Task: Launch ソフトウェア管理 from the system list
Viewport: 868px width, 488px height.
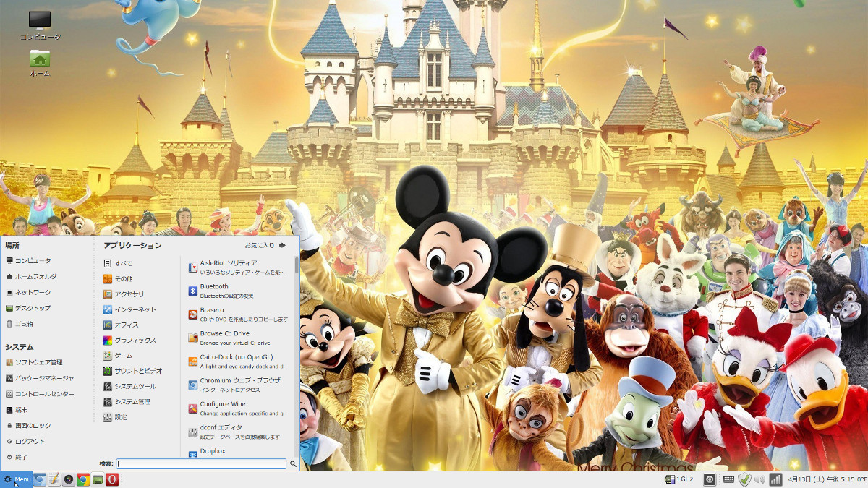Action: 35,362
